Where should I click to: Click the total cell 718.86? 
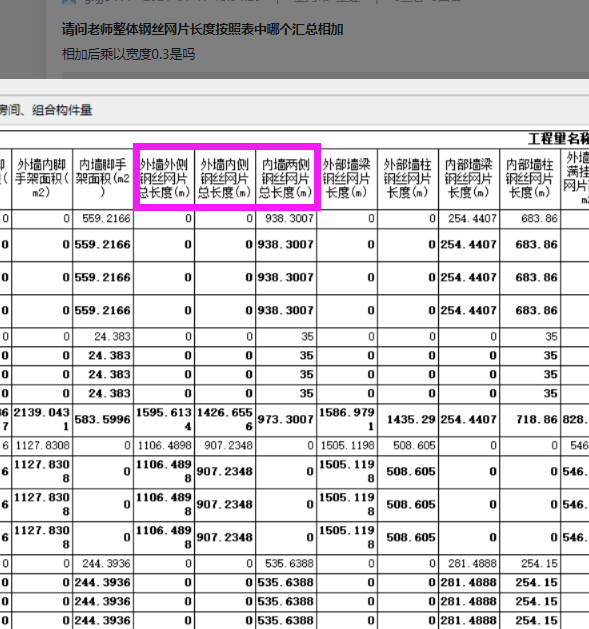click(x=530, y=420)
